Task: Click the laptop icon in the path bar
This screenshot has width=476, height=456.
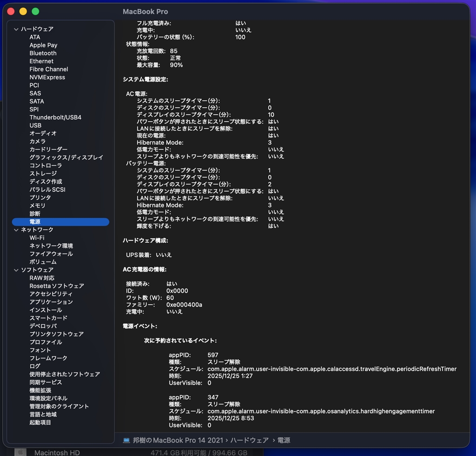Action: point(126,440)
